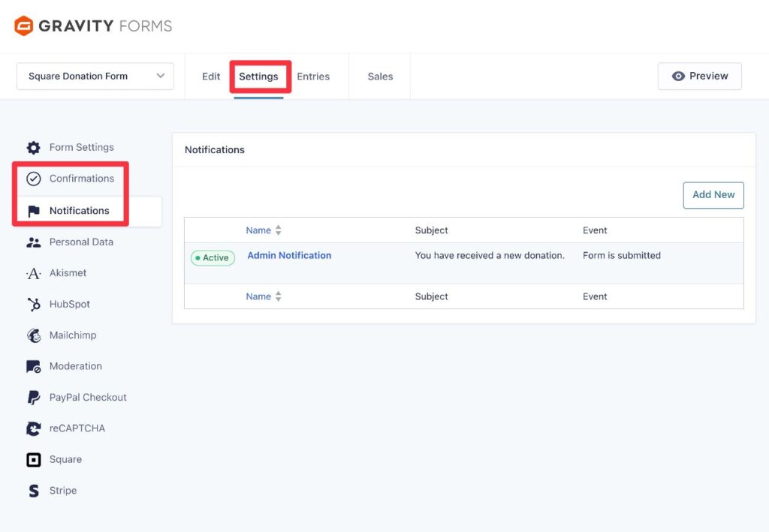
Task: Click the eye icon in Preview button
Action: tap(678, 76)
